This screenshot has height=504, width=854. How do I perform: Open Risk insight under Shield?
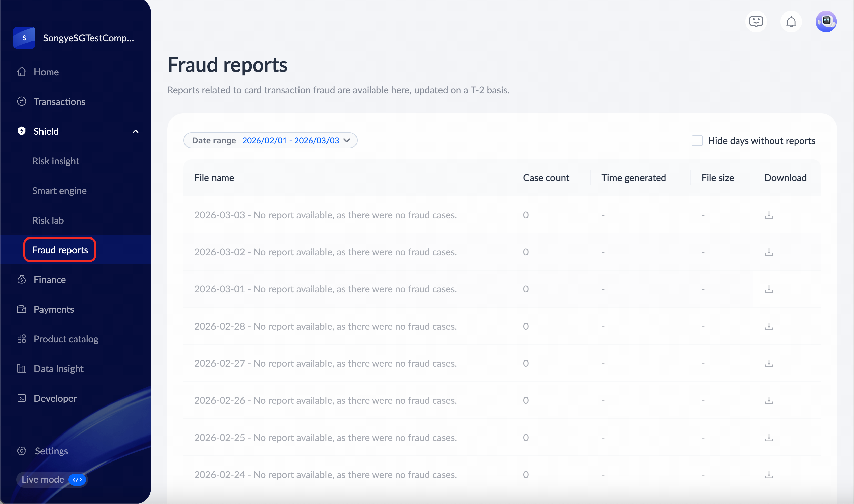(x=56, y=161)
